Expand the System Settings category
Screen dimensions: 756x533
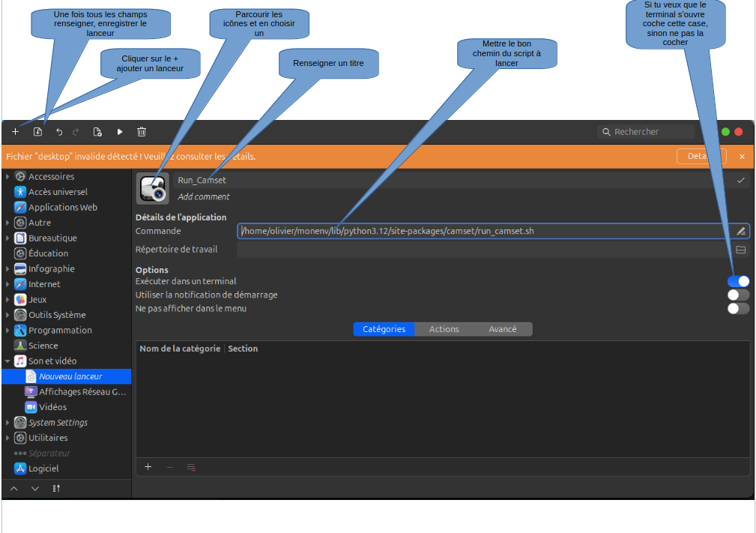pyautogui.click(x=7, y=423)
